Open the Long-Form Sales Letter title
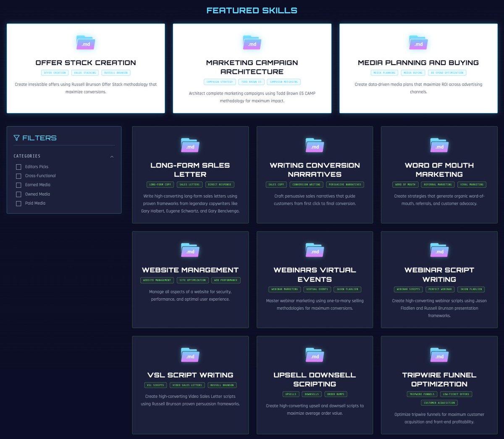 pyautogui.click(x=190, y=170)
